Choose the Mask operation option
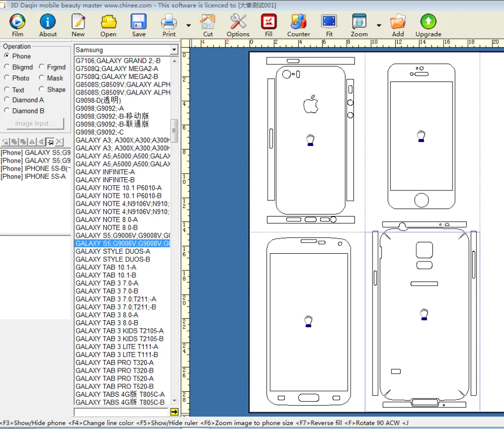504x429 pixels. pyautogui.click(x=41, y=78)
